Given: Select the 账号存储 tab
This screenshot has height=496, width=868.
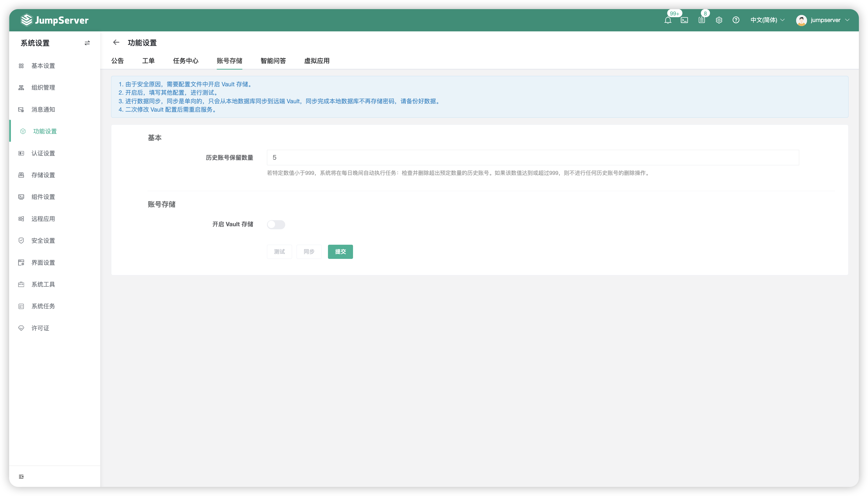Looking at the screenshot, I should tap(229, 61).
